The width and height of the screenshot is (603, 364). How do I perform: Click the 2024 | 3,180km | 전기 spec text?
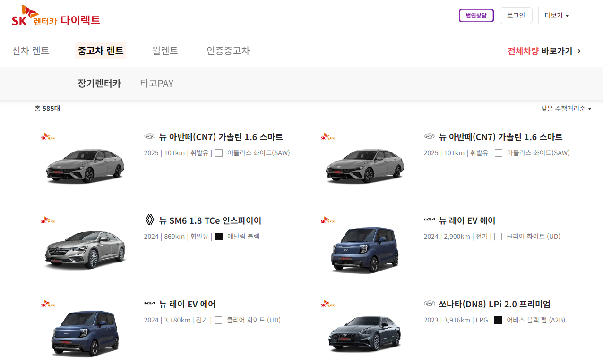(x=176, y=320)
